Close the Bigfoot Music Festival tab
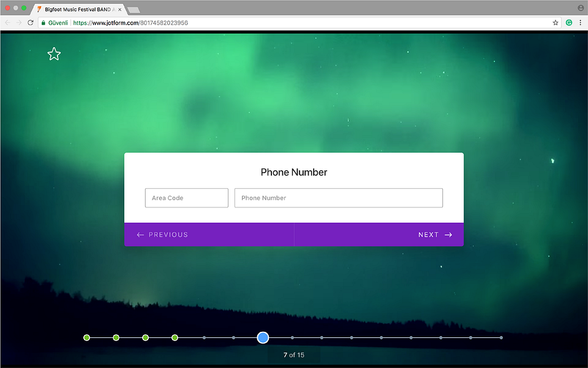Screen dimensions: 588x368 click(119, 9)
